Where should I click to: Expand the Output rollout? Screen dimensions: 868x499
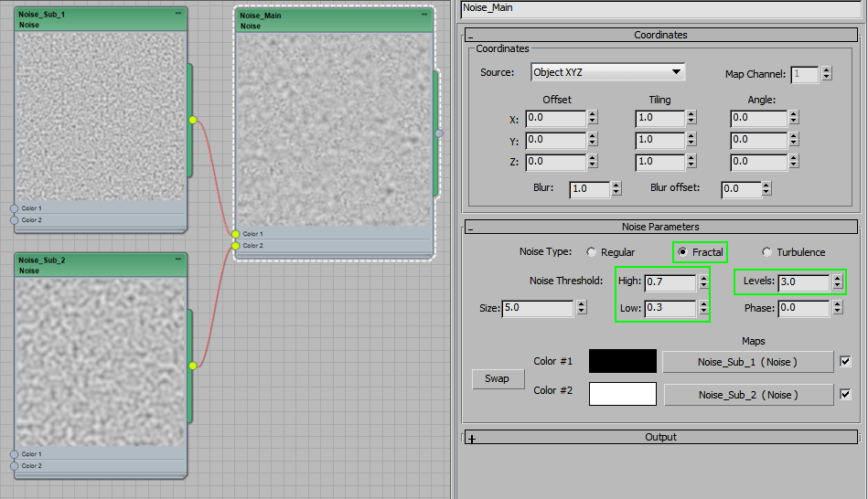(x=472, y=438)
